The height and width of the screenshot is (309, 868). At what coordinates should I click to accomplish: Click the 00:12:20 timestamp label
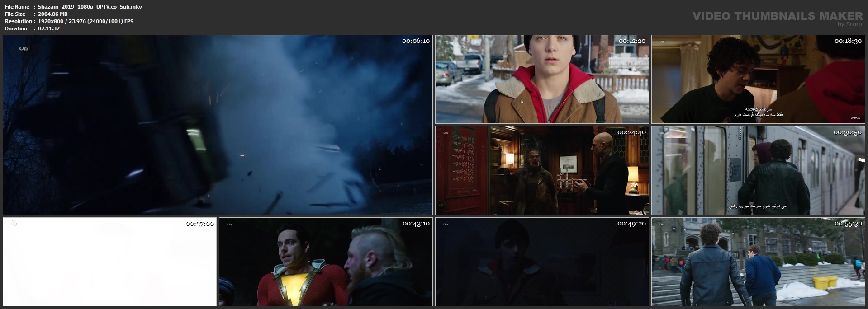pyautogui.click(x=632, y=41)
